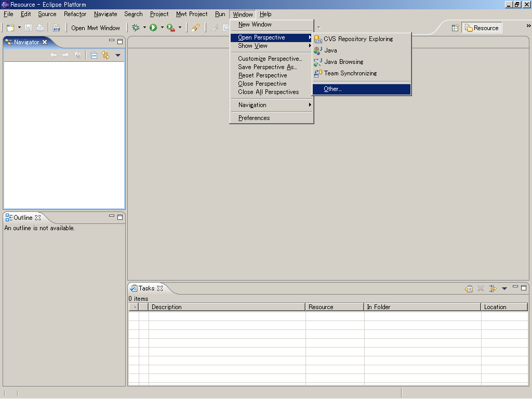The height and width of the screenshot is (399, 532).
Task: Maximize the Tasks view
Action: click(524, 288)
